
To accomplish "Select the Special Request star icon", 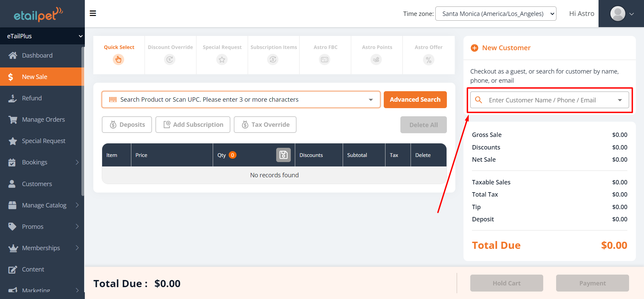I will point(222,60).
